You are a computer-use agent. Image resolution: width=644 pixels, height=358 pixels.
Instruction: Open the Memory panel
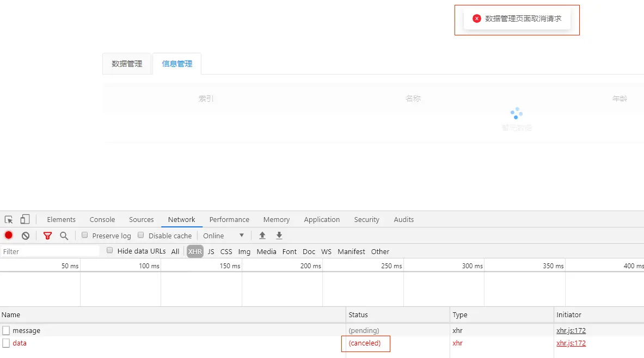tap(277, 220)
